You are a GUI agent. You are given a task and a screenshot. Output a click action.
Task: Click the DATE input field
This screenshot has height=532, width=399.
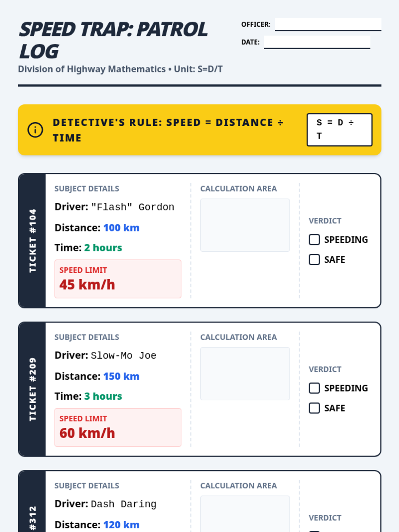coord(317,42)
